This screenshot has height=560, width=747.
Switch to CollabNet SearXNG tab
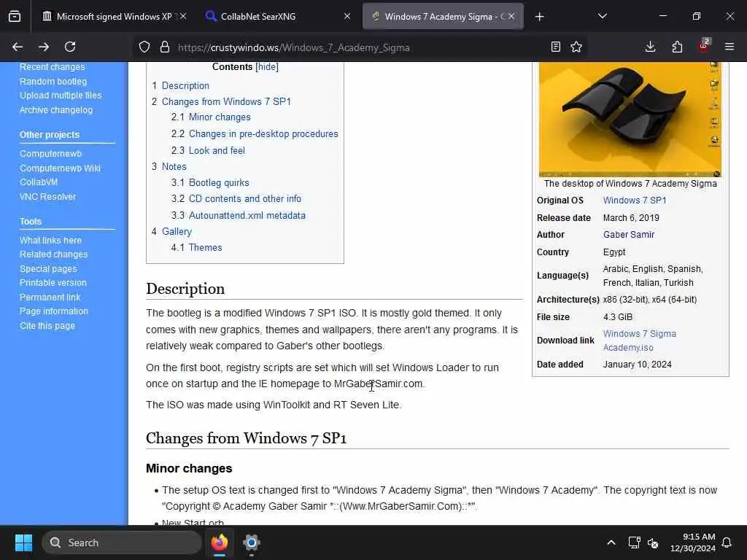[x=279, y=17]
